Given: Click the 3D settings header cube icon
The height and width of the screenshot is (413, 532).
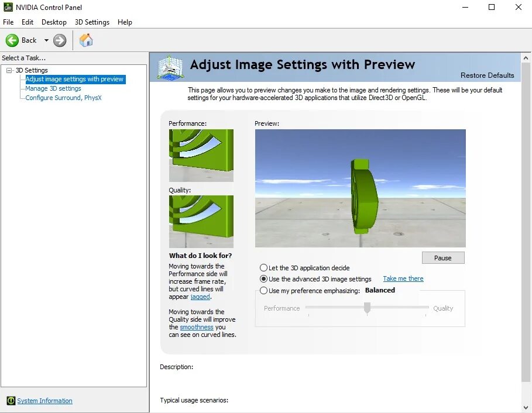Looking at the screenshot, I should pos(171,67).
